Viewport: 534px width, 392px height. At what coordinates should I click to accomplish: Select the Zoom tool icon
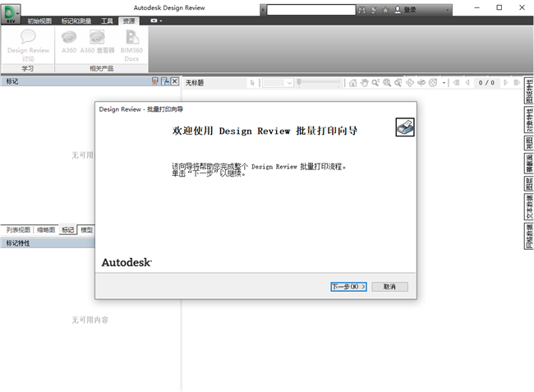click(375, 83)
